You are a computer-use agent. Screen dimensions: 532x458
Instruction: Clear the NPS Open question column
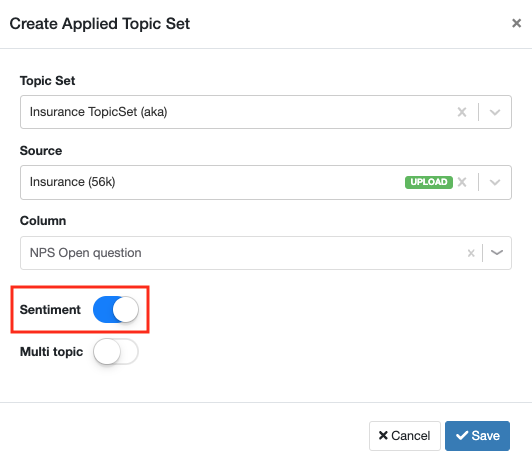click(471, 253)
